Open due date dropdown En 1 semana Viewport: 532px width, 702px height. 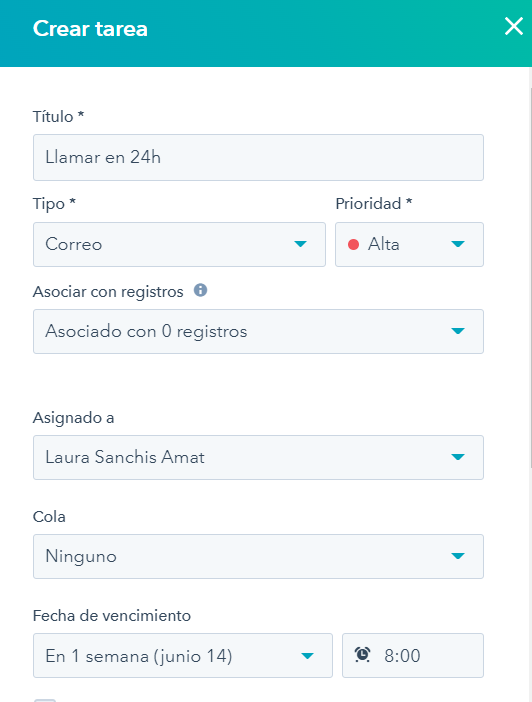point(183,655)
